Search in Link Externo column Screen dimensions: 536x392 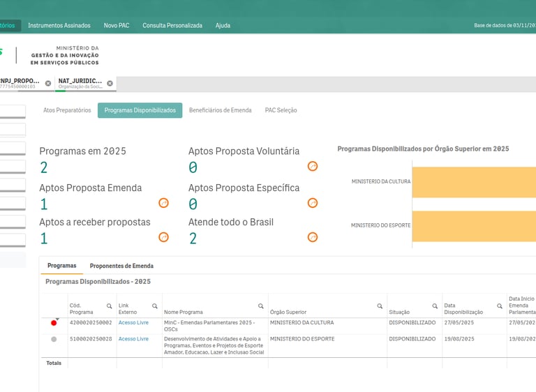point(155,306)
